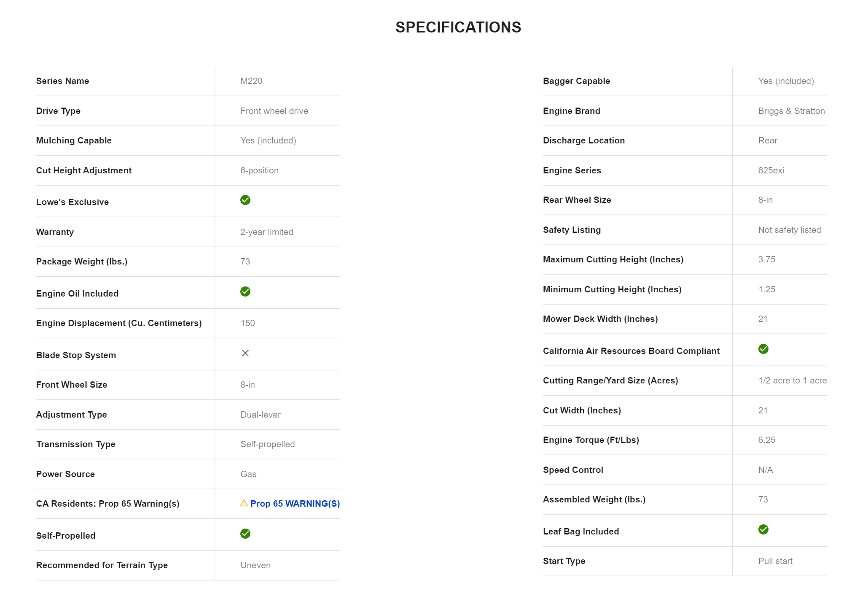The image size is (868, 591).
Task: Select the Recommended for Terrain Type label
Action: pyautogui.click(x=102, y=565)
